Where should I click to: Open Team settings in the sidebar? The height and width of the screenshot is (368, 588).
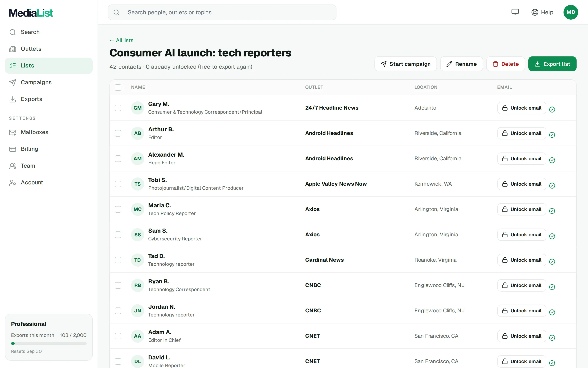[49, 166]
